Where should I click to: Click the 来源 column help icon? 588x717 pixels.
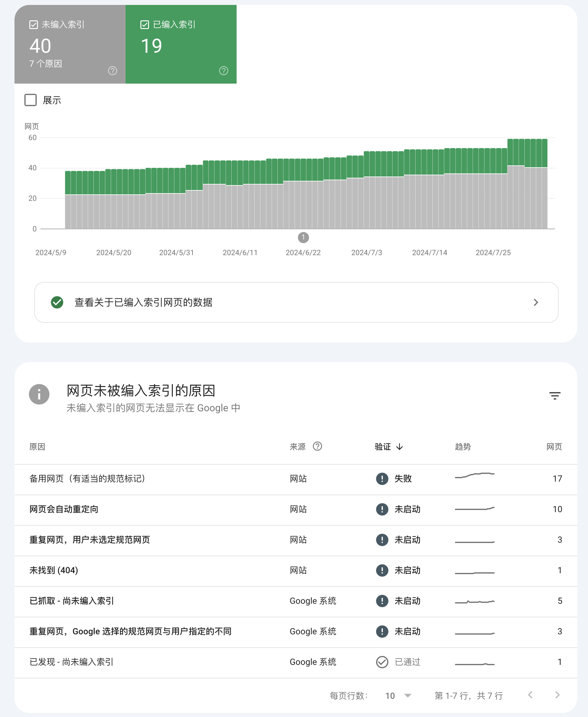(x=317, y=446)
